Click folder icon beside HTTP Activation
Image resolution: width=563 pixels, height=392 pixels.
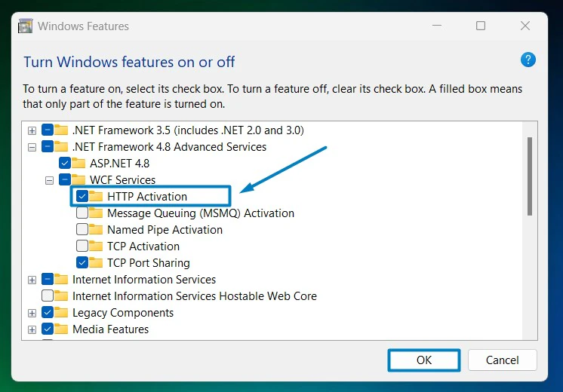pos(96,196)
